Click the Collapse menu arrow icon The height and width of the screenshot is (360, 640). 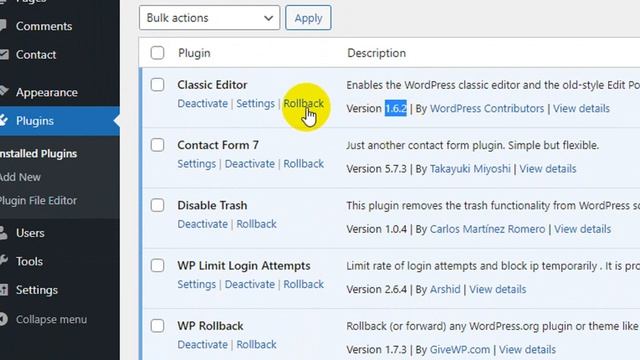click(x=3, y=319)
